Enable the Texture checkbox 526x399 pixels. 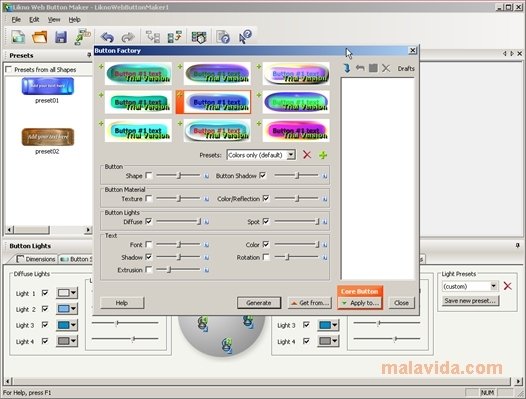[x=149, y=199]
